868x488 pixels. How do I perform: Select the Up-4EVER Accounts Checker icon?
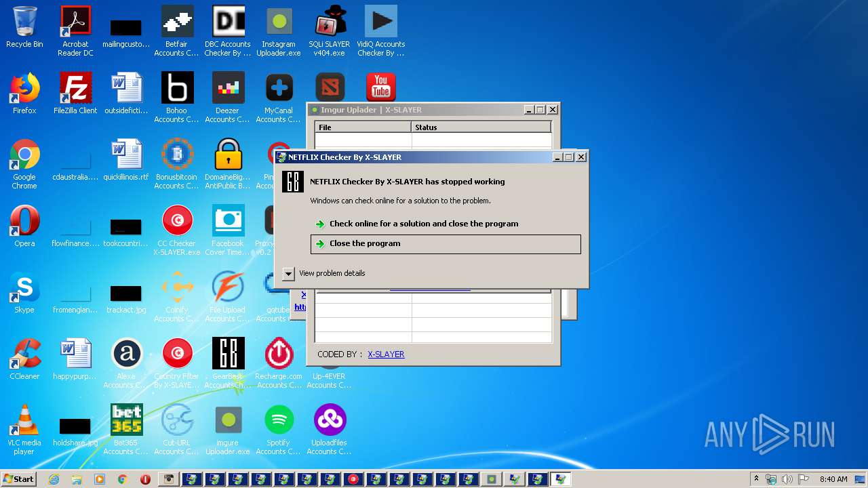pos(330,380)
